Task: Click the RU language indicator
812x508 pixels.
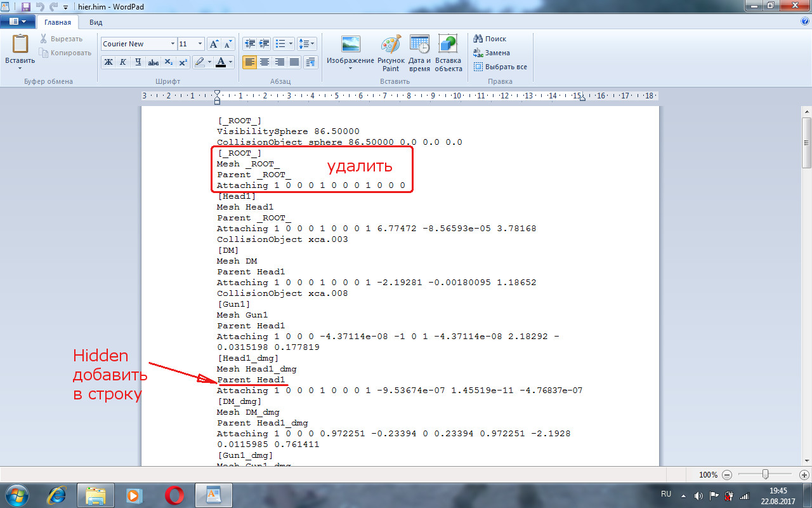Action: 666,493
